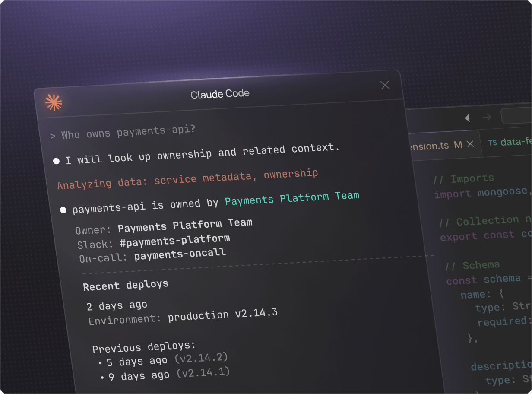Go back with the left arrow
Screen dimensions: 532x394
click(x=469, y=118)
